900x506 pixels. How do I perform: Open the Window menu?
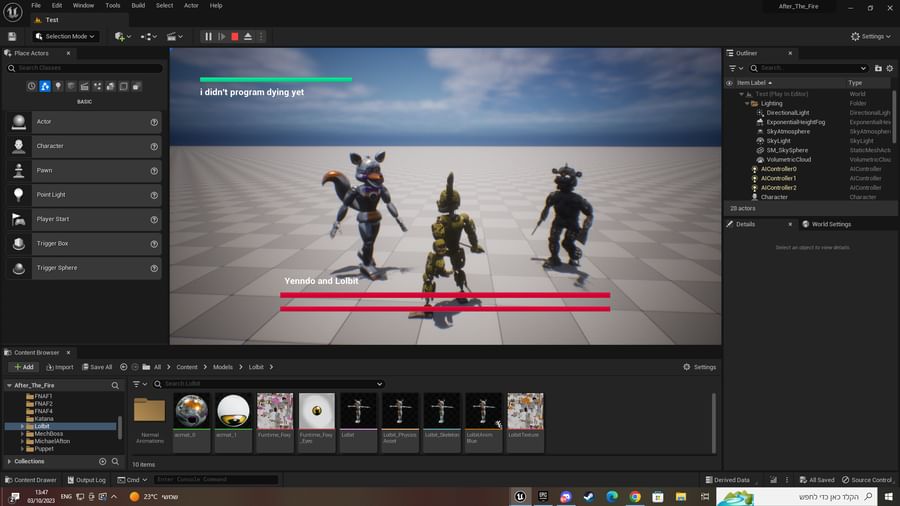click(83, 5)
